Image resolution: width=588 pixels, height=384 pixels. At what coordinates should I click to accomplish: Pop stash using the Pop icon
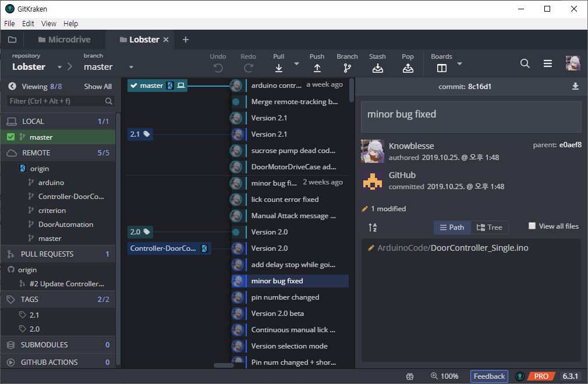click(x=408, y=68)
